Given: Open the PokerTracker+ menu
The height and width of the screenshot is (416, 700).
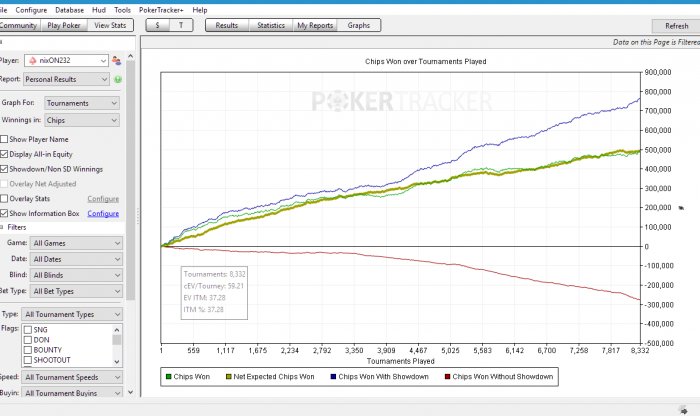Looking at the screenshot, I should click(x=161, y=10).
